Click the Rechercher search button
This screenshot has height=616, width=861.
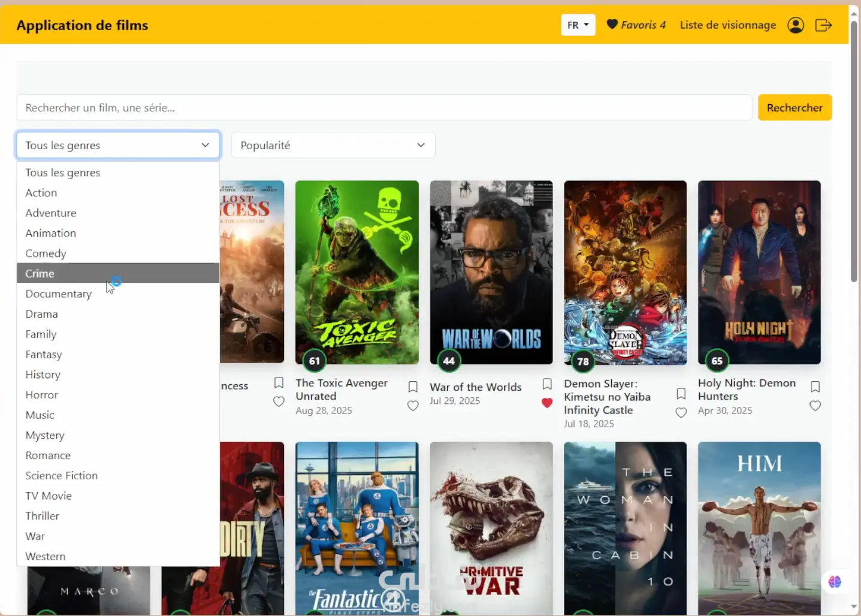click(x=794, y=108)
